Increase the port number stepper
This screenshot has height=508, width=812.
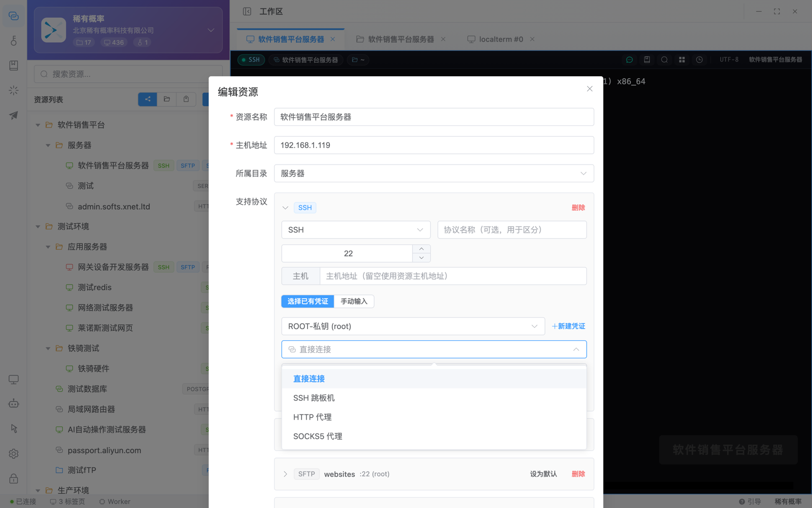click(x=421, y=249)
